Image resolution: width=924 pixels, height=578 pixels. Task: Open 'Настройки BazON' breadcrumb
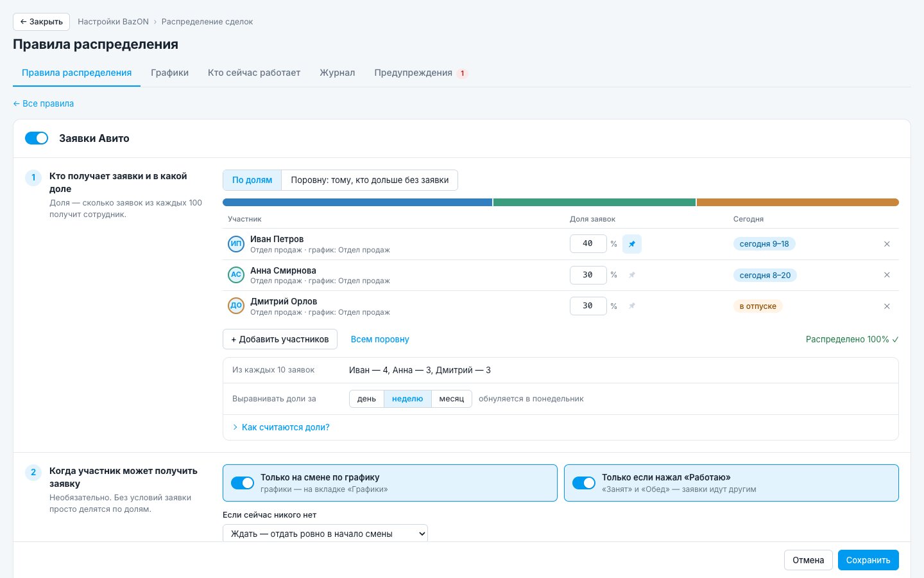click(113, 22)
